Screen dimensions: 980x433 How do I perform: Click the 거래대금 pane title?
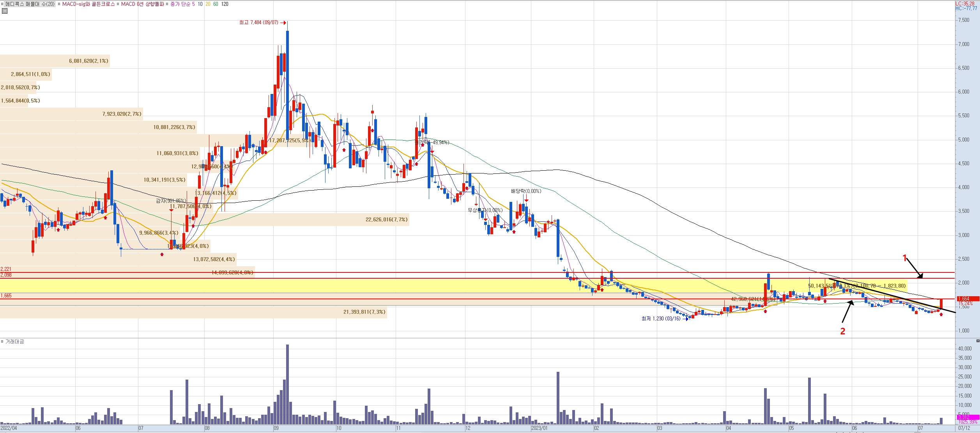14,341
